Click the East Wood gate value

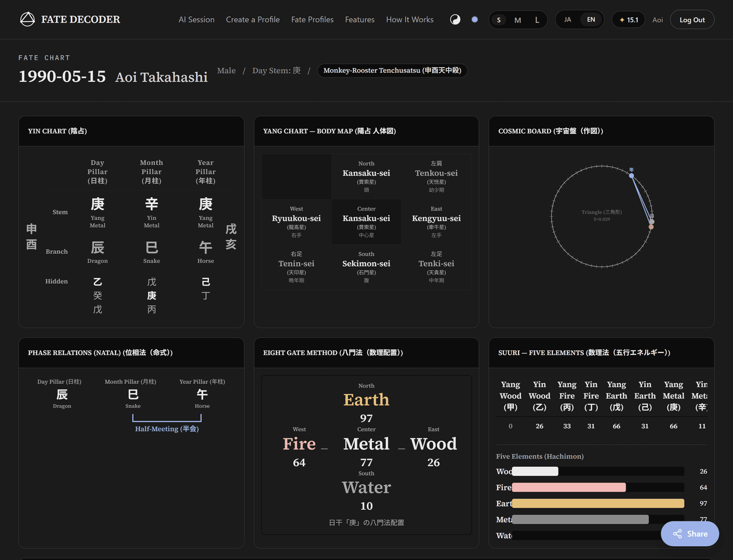coord(434,463)
